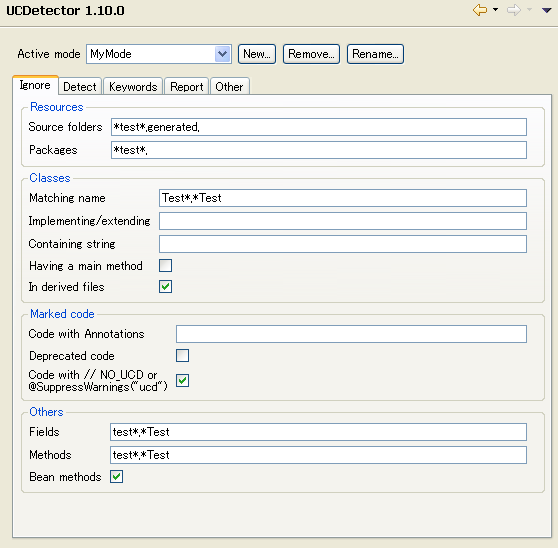Viewport: 558px width, 548px height.
Task: Open the forward history dropdown arrow
Action: [530, 10]
